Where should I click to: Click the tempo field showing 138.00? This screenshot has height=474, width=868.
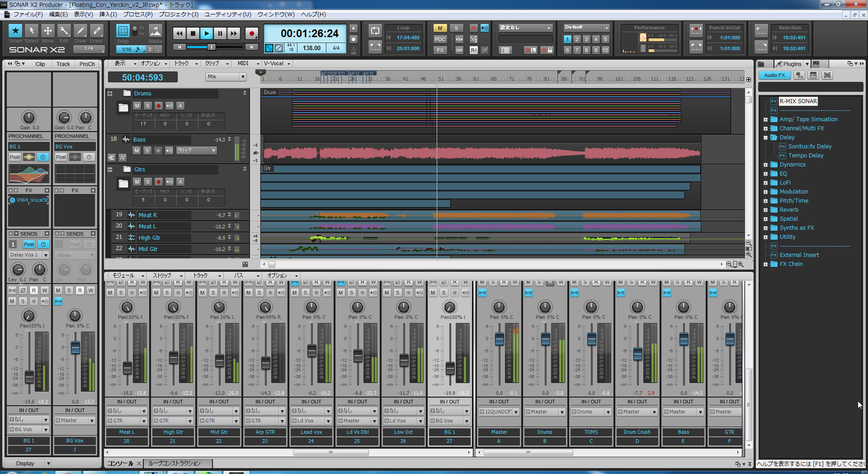click(x=311, y=48)
